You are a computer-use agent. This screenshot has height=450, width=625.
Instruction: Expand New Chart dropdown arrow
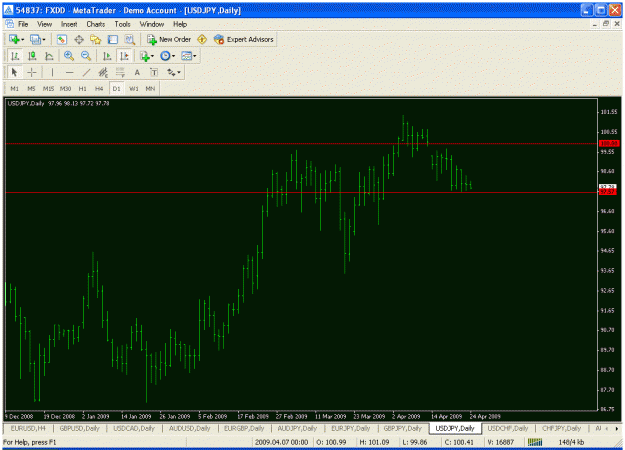pos(23,39)
